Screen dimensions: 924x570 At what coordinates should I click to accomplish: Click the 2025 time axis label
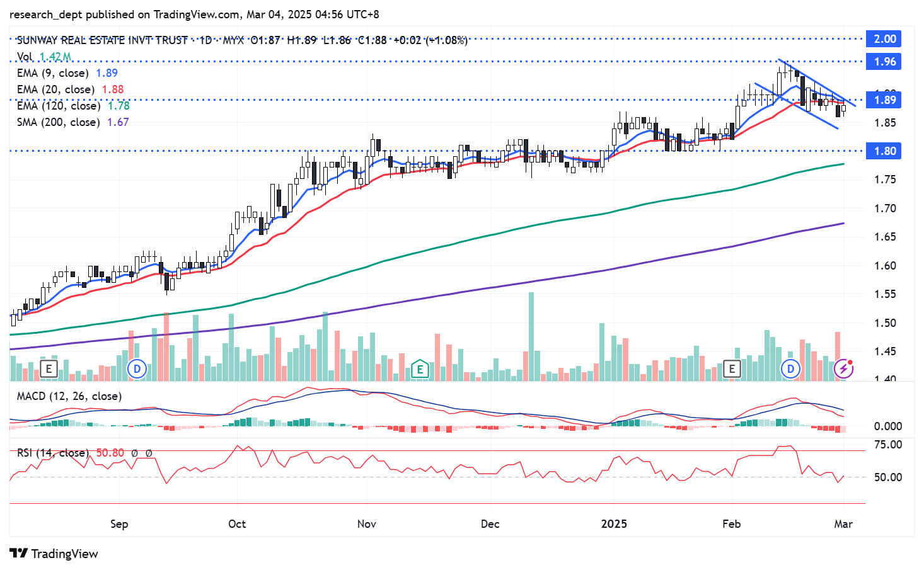614,524
